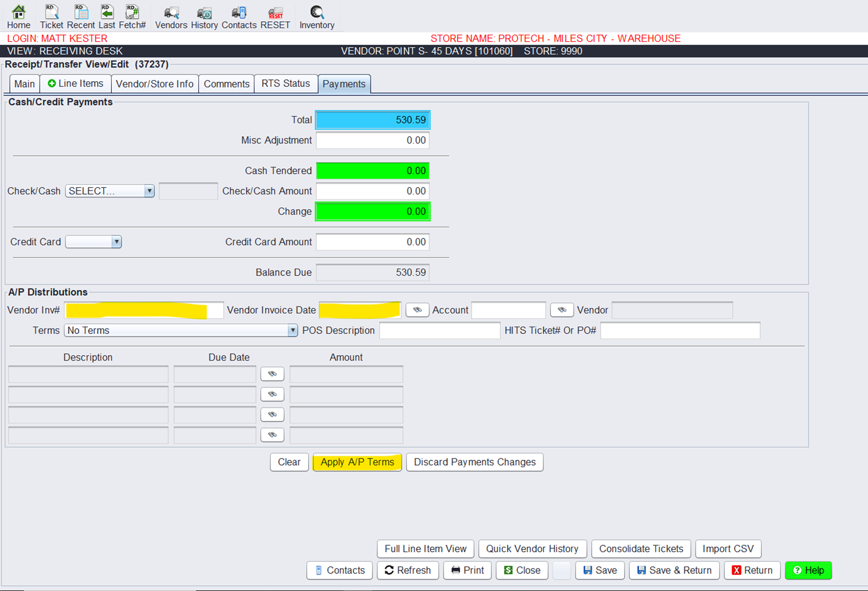Click the Discard Payments Changes button
Image resolution: width=868 pixels, height=591 pixels.
(x=474, y=462)
